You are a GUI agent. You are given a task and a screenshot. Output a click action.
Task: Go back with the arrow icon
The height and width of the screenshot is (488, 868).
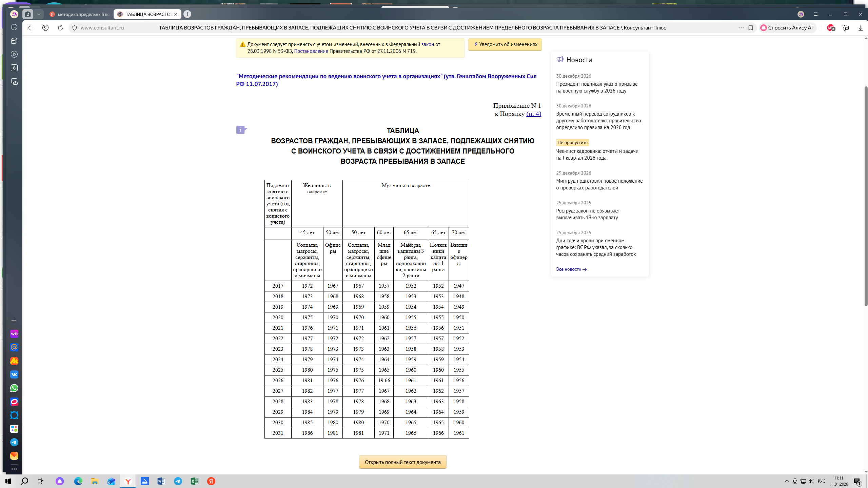tap(31, 28)
